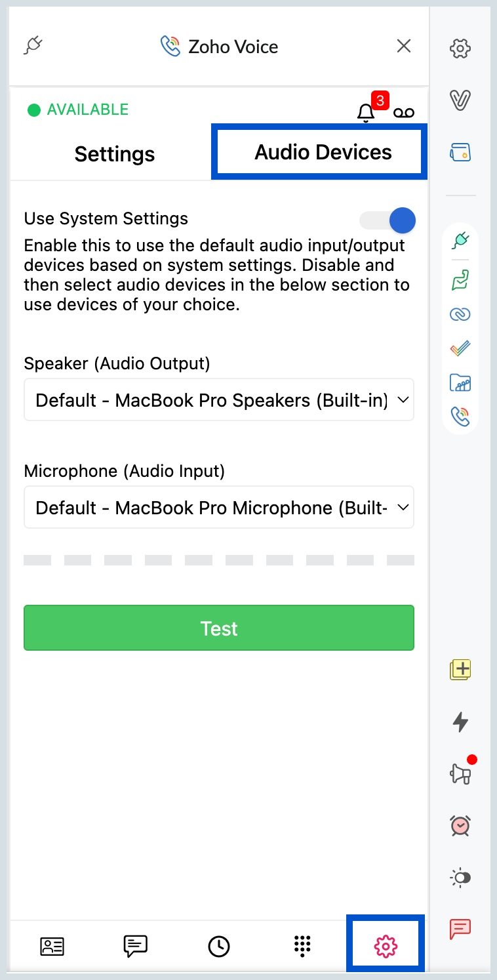Click the AVAILABLE status indicator

coord(79,110)
